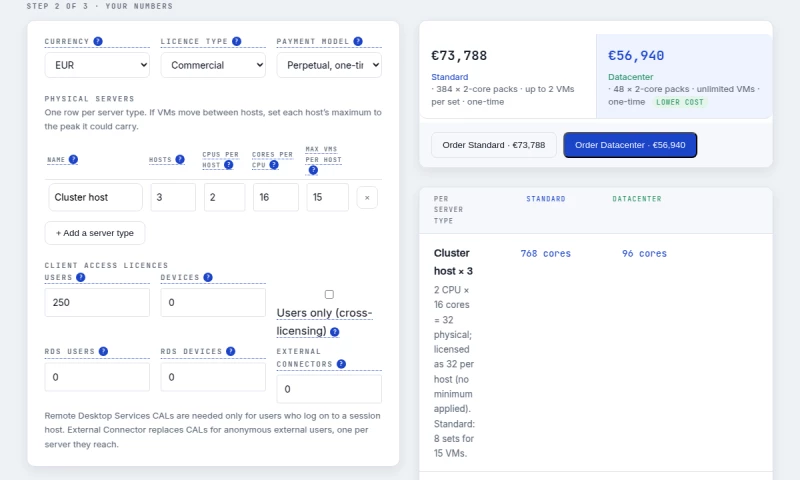Open the cross-licensing help icon
This screenshot has width=800, height=480.
[x=335, y=332]
